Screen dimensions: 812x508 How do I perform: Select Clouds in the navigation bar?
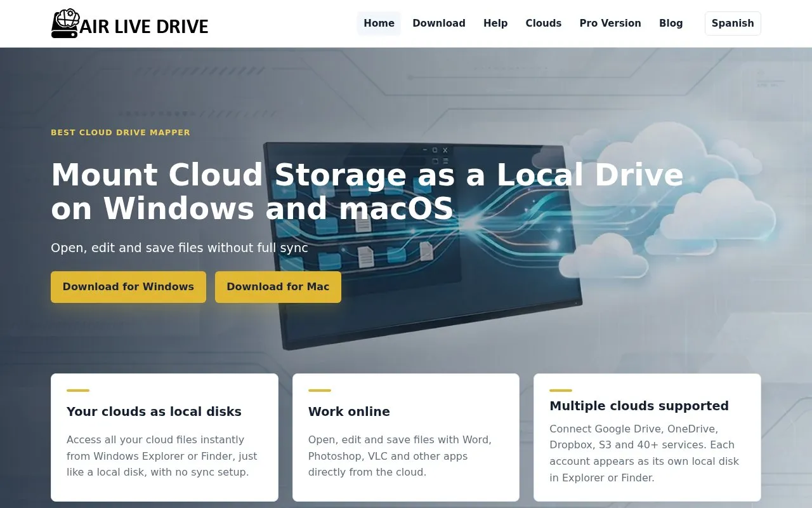coord(544,23)
